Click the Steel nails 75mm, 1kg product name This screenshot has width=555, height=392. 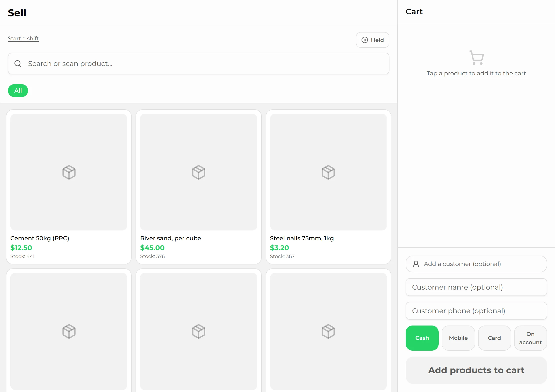point(302,238)
